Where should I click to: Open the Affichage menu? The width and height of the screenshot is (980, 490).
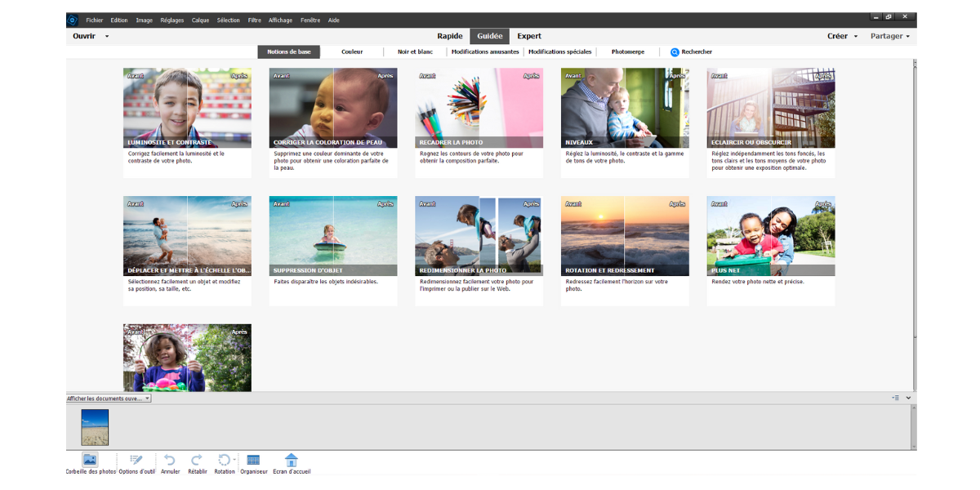(x=280, y=20)
